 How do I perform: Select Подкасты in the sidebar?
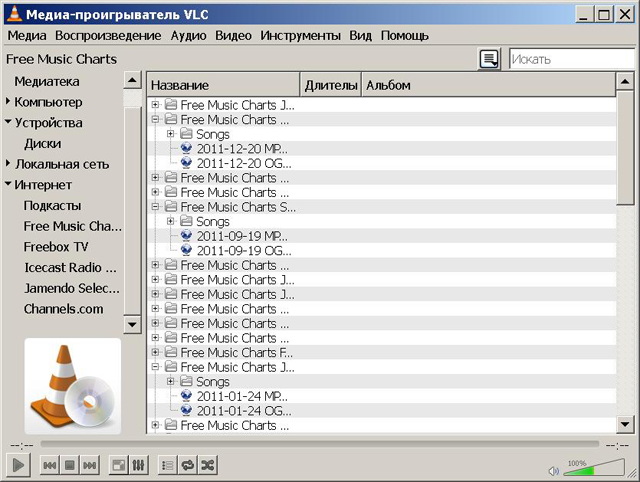(x=52, y=206)
